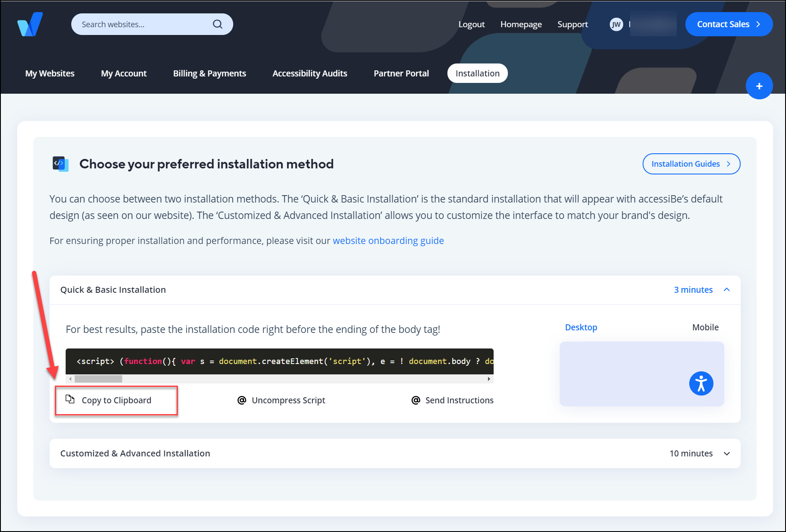The image size is (786, 532).
Task: Click the code box horizontal scrollbar thumb
Action: tap(98, 379)
